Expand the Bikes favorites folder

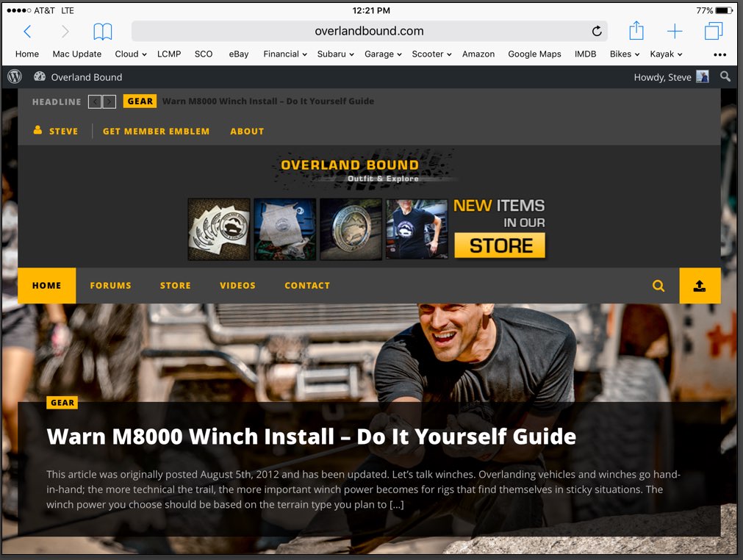[625, 54]
